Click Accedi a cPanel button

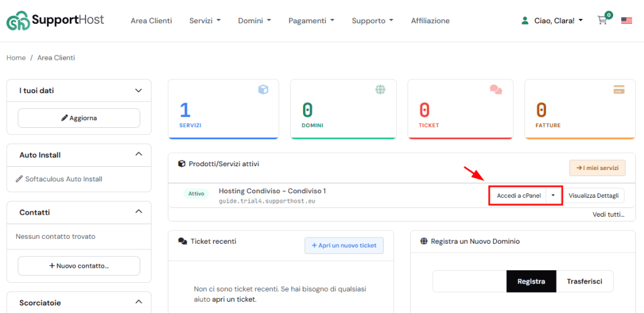point(519,196)
